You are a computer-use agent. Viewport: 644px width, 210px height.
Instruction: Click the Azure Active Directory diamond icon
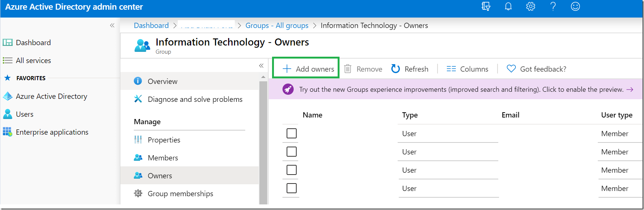7,96
